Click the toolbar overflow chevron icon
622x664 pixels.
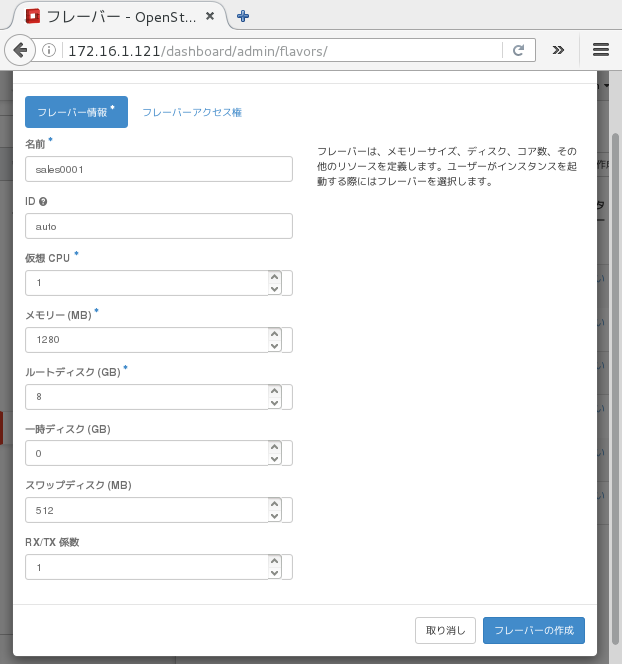(x=558, y=50)
